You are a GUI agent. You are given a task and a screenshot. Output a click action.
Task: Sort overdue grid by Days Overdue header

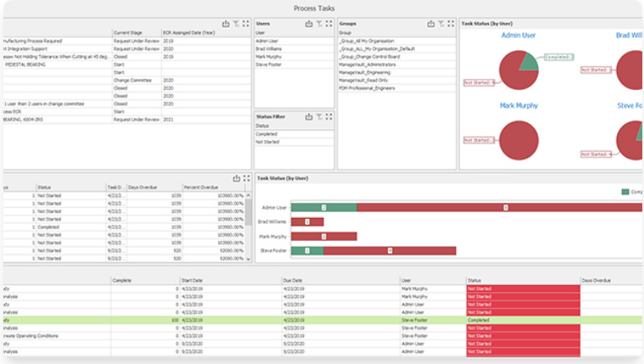(x=154, y=187)
